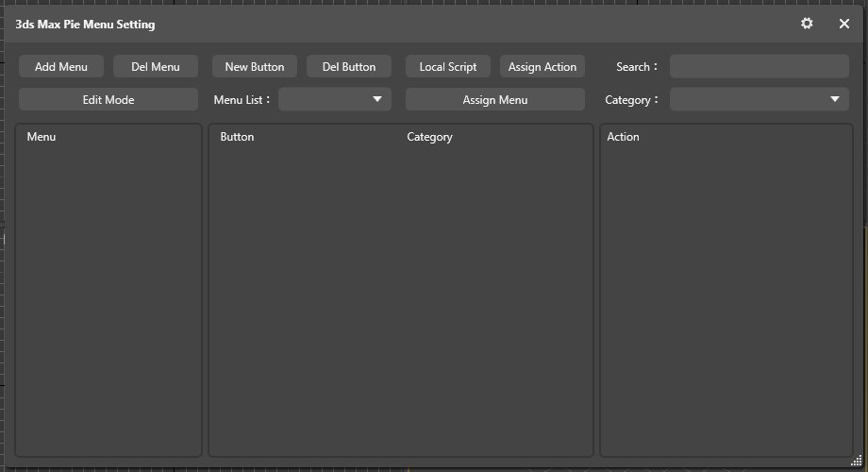Click the Assign Menu button
The width and height of the screenshot is (868, 472).
click(495, 100)
